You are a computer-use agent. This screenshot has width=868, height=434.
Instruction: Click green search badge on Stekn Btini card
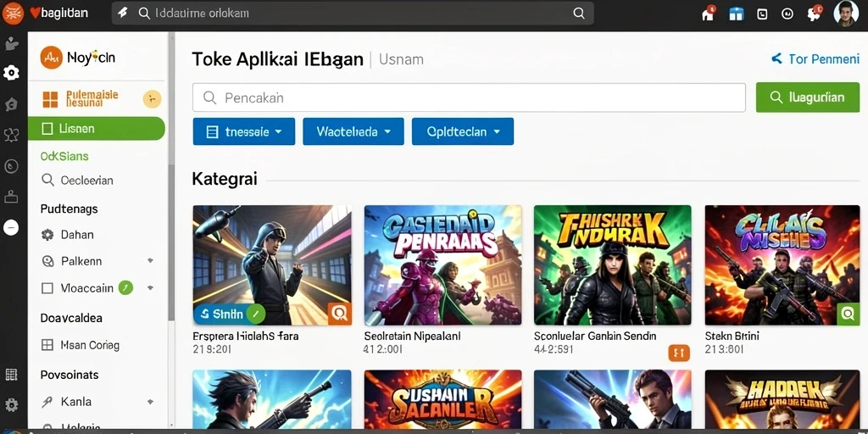[x=848, y=314]
